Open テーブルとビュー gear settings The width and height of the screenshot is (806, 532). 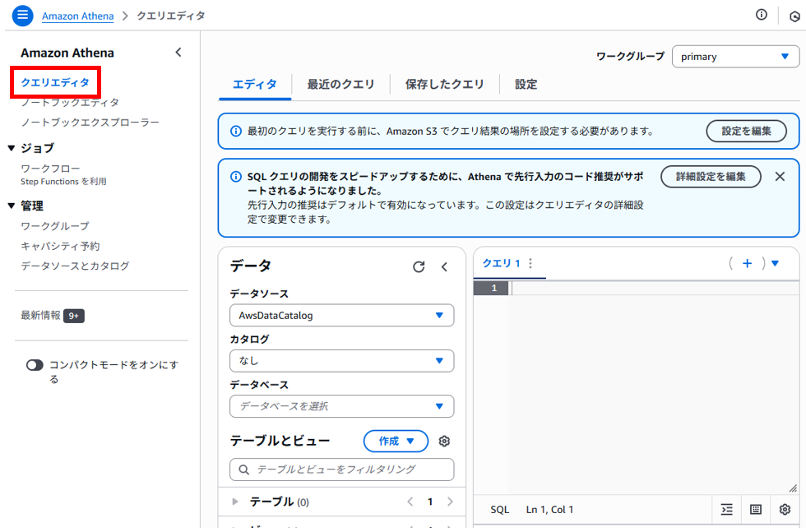point(444,441)
